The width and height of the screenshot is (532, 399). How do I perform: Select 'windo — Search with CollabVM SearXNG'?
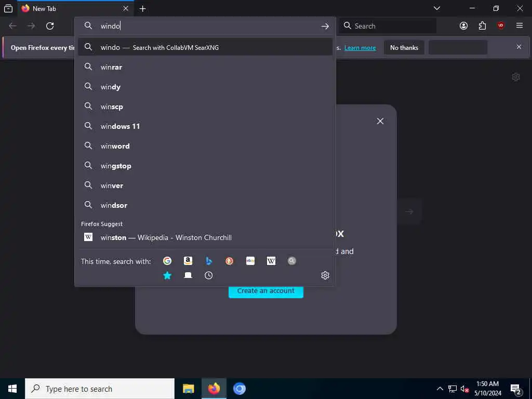pos(205,47)
